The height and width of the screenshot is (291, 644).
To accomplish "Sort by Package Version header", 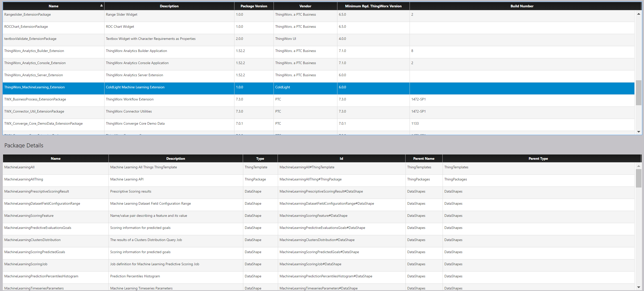I will [x=254, y=6].
